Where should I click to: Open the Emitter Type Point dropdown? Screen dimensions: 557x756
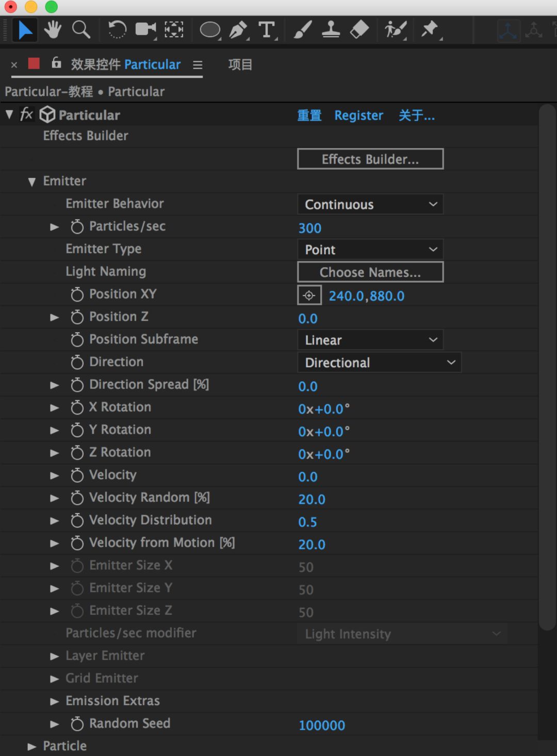click(x=370, y=250)
